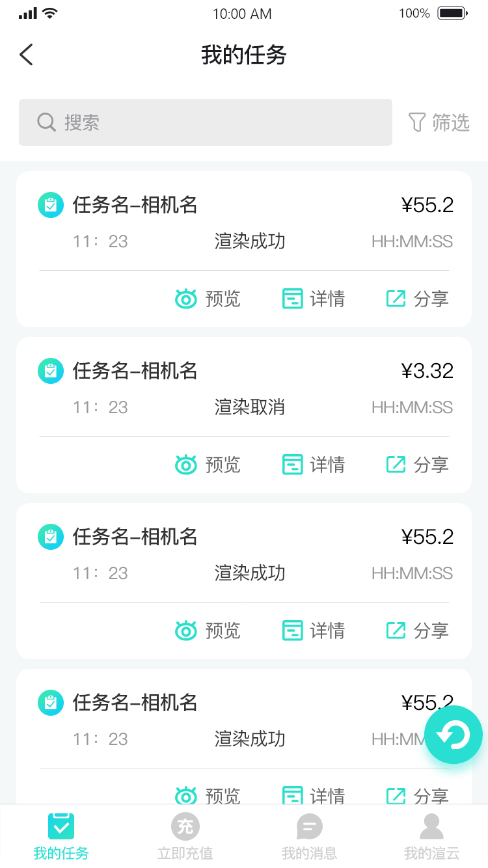Preview the third task in the list
This screenshot has width=488, height=868.
click(208, 631)
